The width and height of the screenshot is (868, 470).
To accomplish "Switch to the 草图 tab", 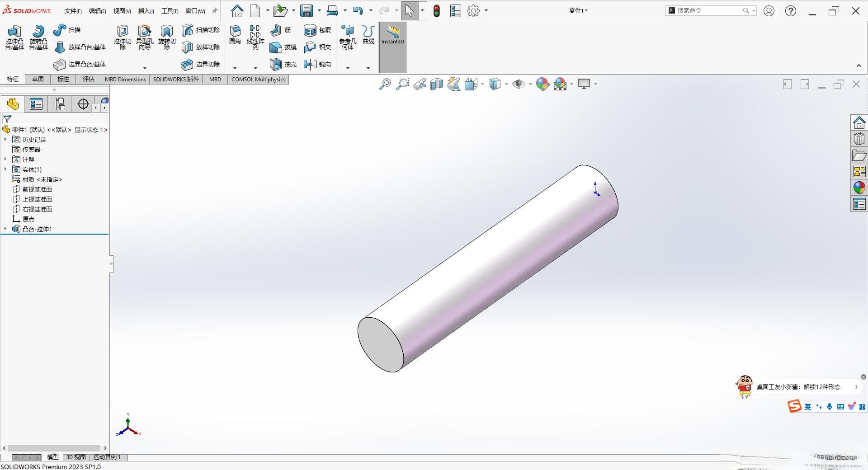I will point(38,80).
